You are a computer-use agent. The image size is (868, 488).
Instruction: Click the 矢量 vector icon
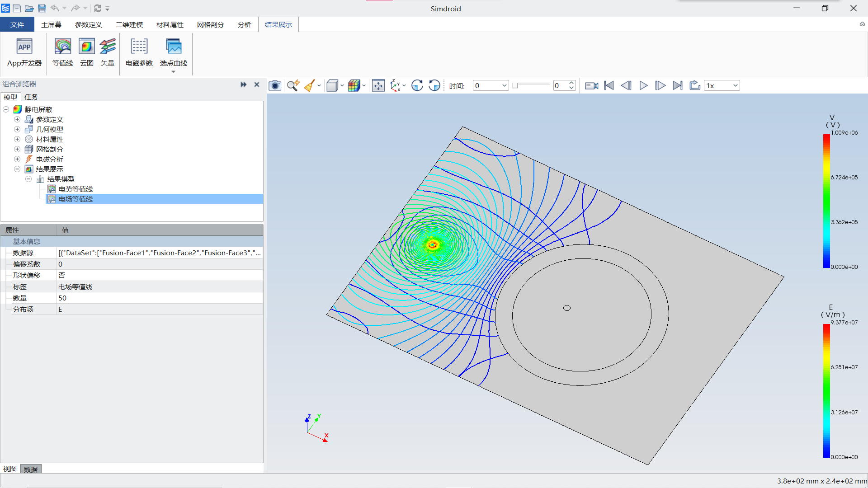[x=108, y=53]
